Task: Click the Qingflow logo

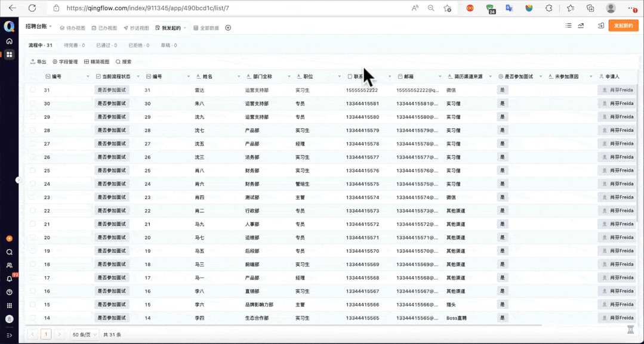Action: pyautogui.click(x=9, y=27)
